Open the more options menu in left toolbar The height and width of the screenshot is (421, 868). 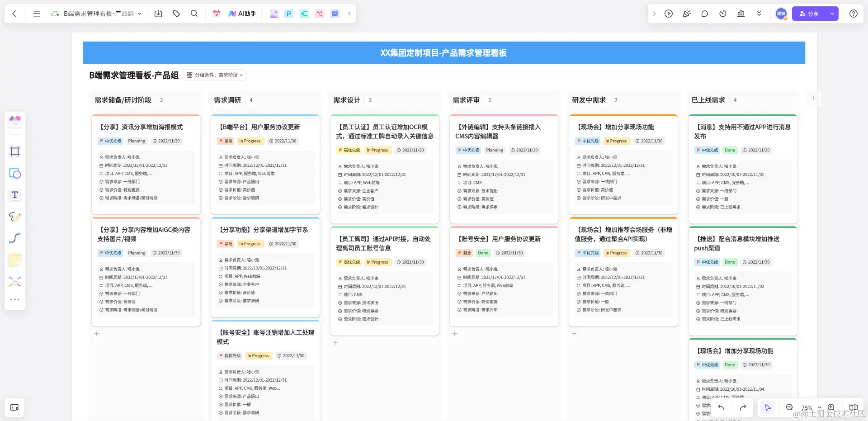(x=15, y=299)
